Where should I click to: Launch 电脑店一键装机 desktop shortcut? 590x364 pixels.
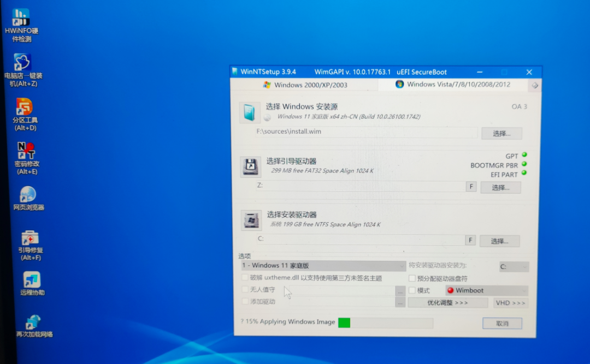(22, 62)
